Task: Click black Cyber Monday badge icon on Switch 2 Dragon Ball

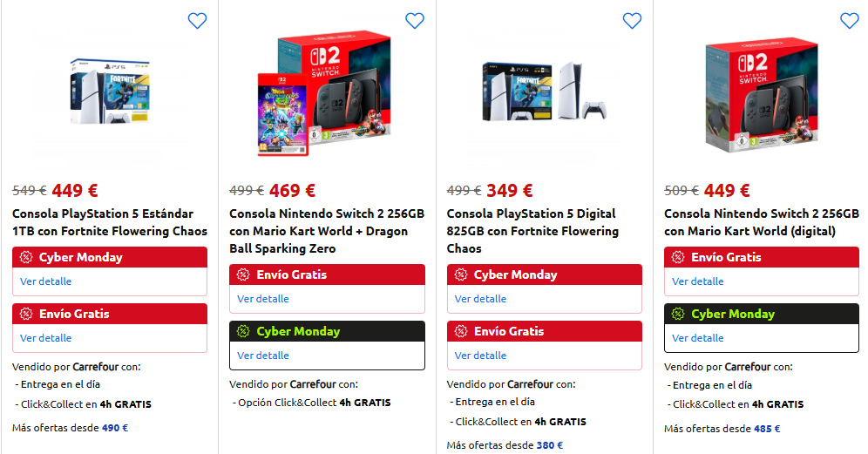Action: 243,332
